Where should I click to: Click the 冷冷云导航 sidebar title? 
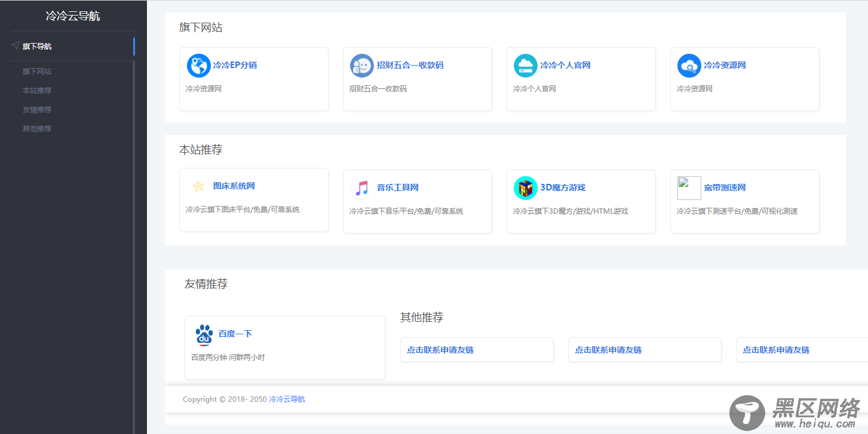point(73,16)
